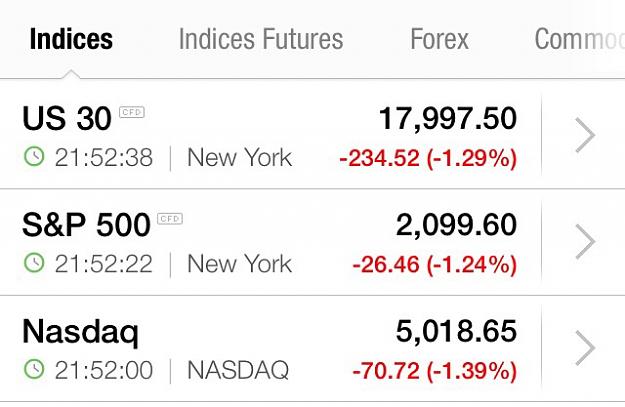This screenshot has width=625, height=407.
Task: Switch to the Indices tab
Action: click(x=71, y=39)
